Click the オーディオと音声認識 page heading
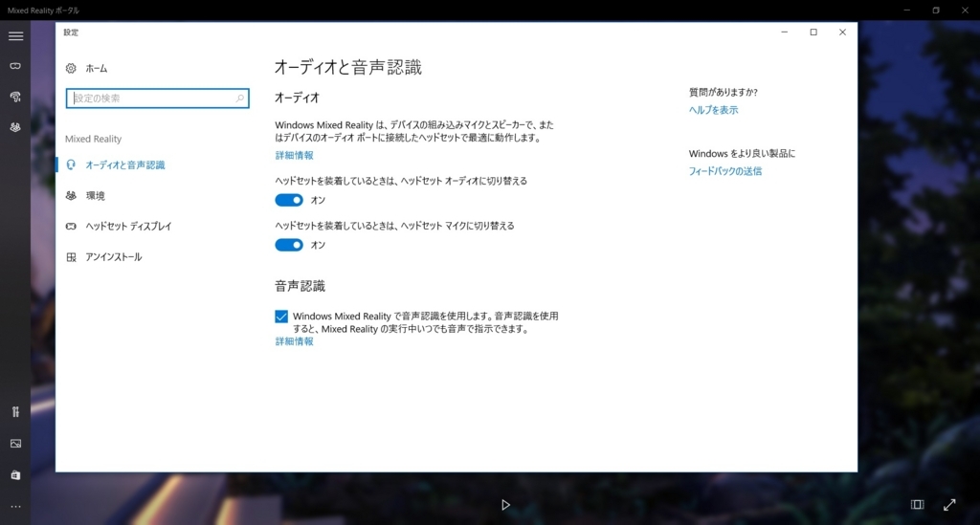The image size is (980, 525). [348, 68]
